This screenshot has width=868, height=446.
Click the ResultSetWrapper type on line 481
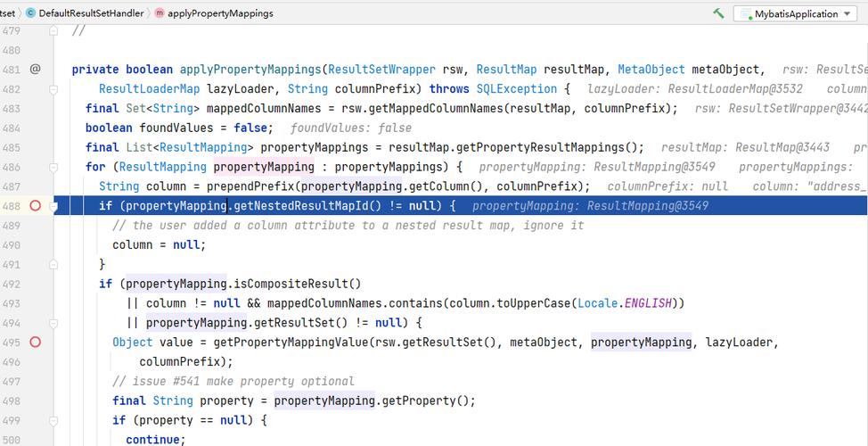point(382,70)
